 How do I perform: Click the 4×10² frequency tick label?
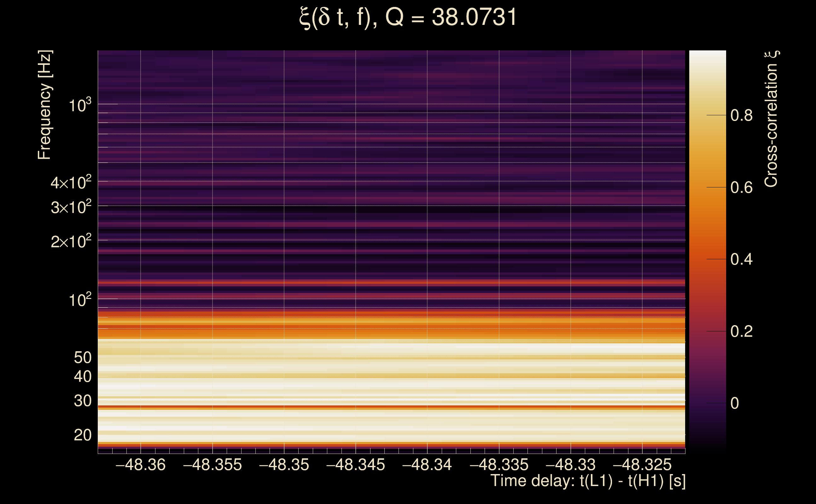tap(71, 182)
